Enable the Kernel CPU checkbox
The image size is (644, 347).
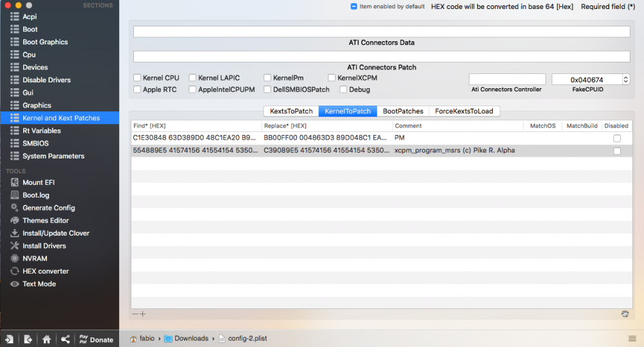[x=137, y=78]
